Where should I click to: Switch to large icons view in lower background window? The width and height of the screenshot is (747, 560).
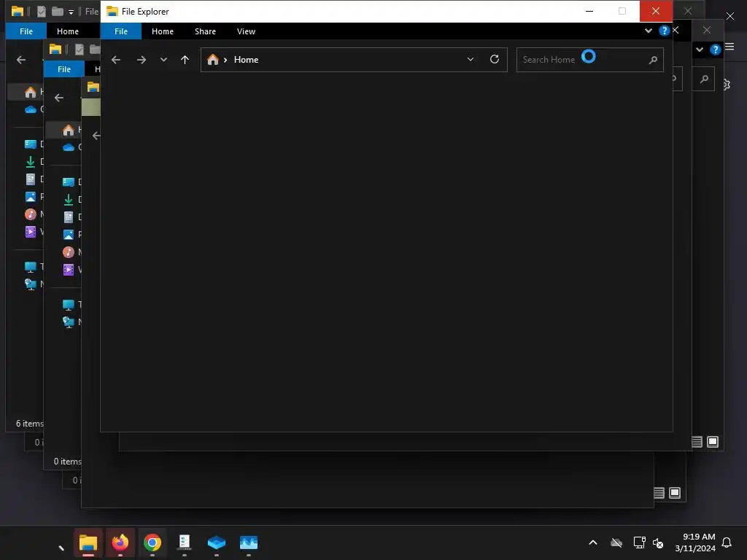675,493
